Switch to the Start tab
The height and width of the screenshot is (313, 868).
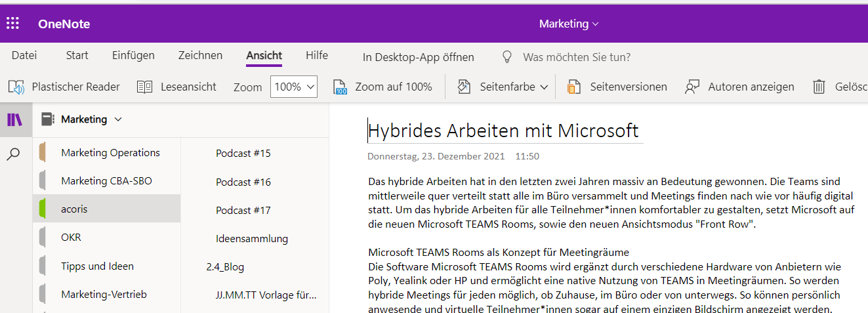(77, 56)
